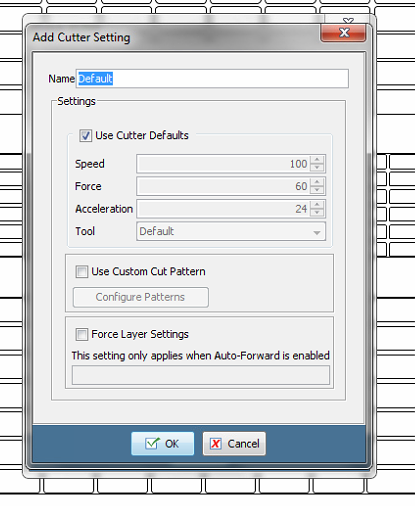Increase Force with the up arrow

pyautogui.click(x=317, y=182)
